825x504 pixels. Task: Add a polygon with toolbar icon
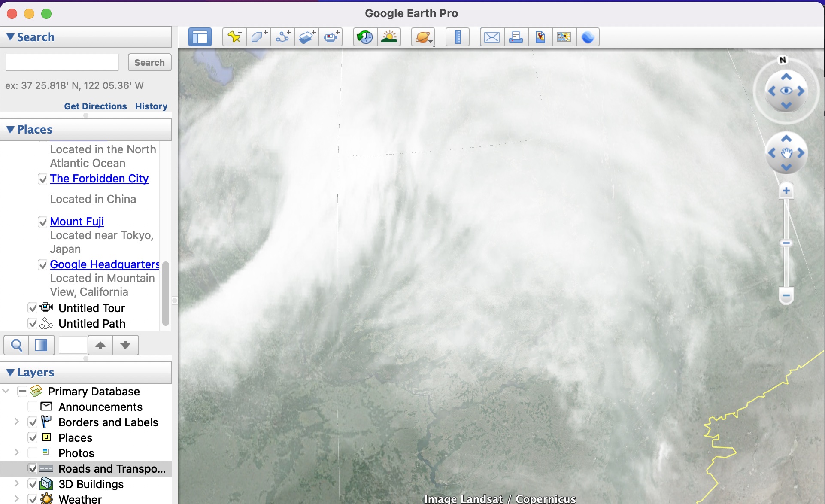point(259,37)
